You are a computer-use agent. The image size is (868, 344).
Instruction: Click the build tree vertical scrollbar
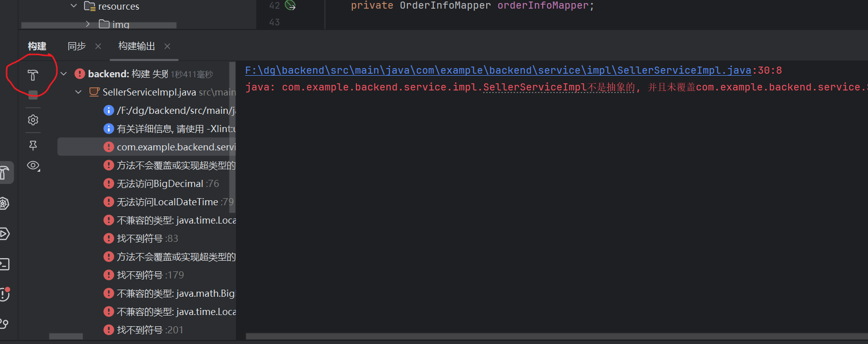[x=232, y=137]
